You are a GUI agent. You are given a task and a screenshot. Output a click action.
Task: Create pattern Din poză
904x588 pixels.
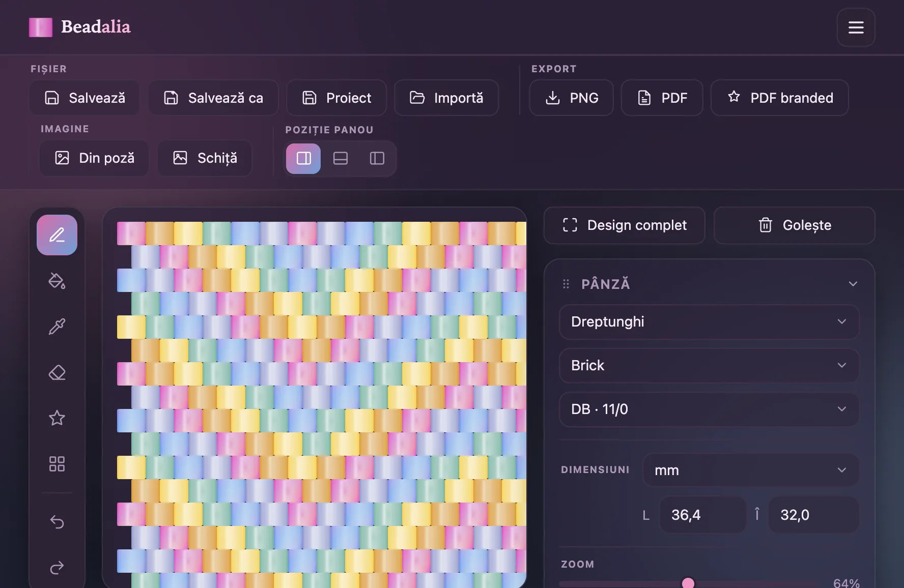coord(94,158)
